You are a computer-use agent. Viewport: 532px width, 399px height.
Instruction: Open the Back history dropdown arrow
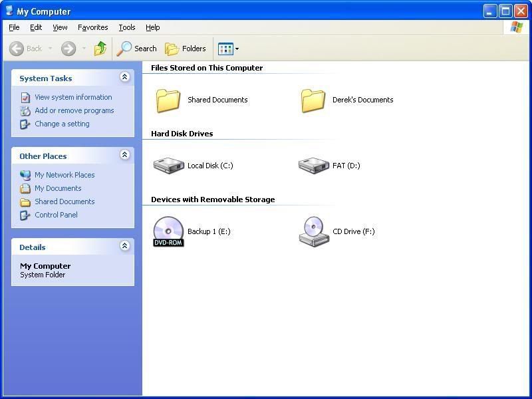coord(50,49)
